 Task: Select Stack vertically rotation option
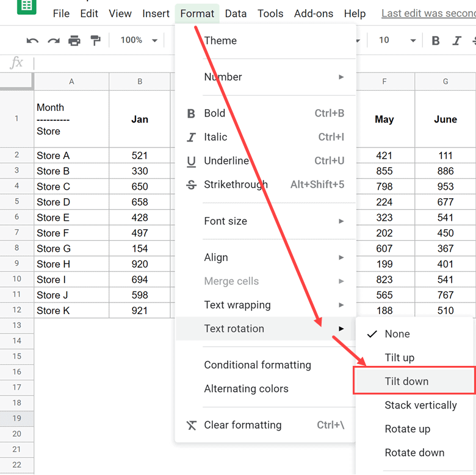tap(415, 405)
